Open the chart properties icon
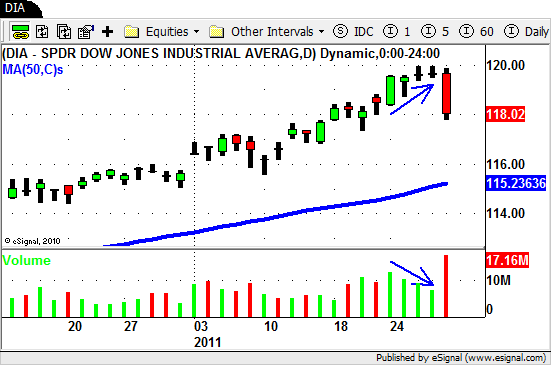Image resolution: width=551 pixels, height=365 pixels. (86, 32)
